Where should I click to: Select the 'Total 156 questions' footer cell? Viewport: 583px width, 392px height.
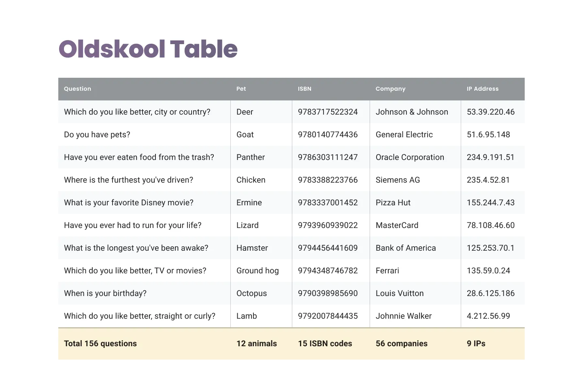(100, 343)
